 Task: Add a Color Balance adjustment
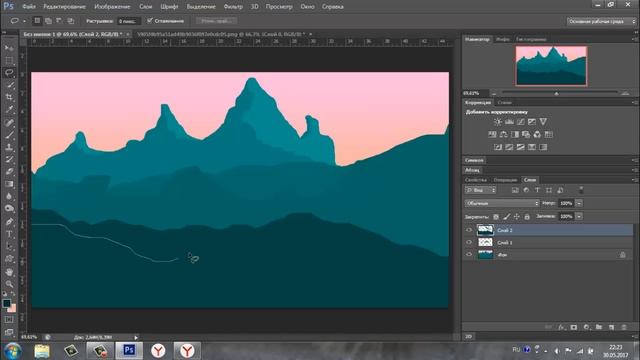(503, 134)
